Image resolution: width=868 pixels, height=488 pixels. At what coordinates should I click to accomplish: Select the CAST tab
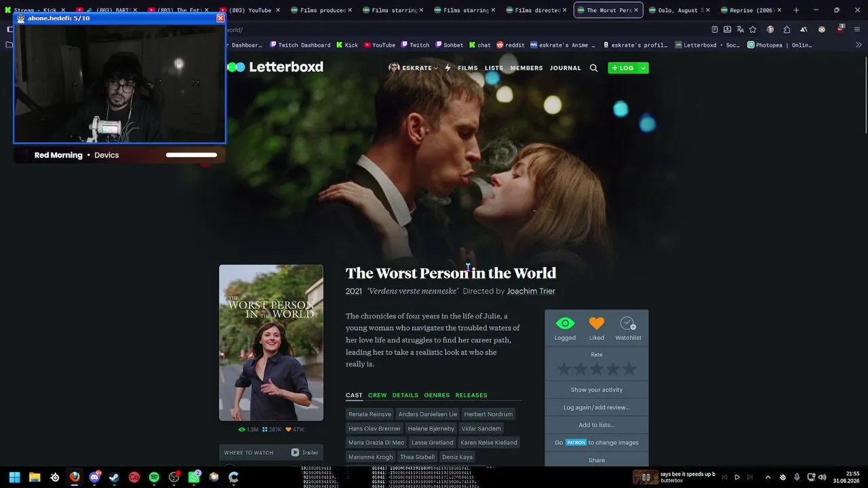[354, 395]
